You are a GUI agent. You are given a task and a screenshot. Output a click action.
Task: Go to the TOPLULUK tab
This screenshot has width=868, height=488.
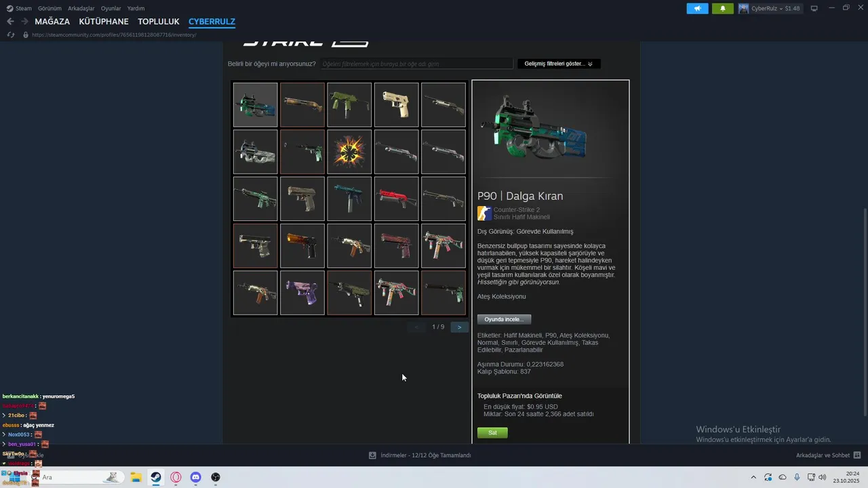point(159,22)
